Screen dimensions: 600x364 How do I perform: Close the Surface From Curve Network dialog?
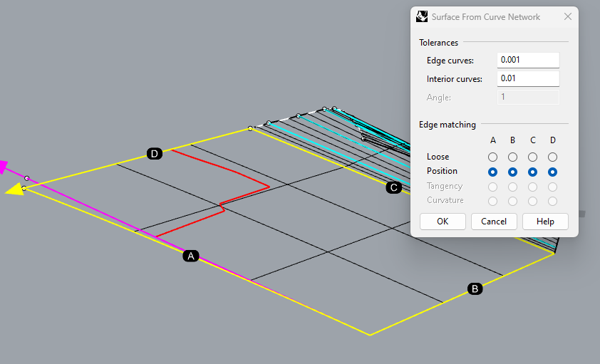[568, 16]
